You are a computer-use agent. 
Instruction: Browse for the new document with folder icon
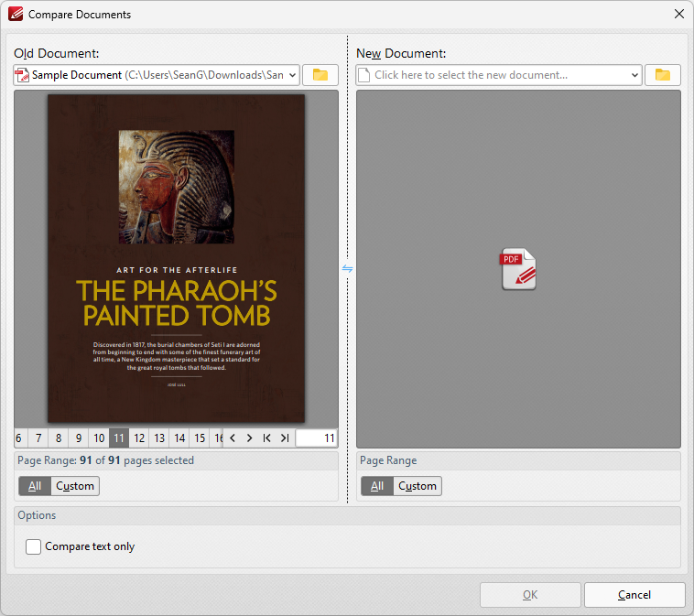coord(663,75)
